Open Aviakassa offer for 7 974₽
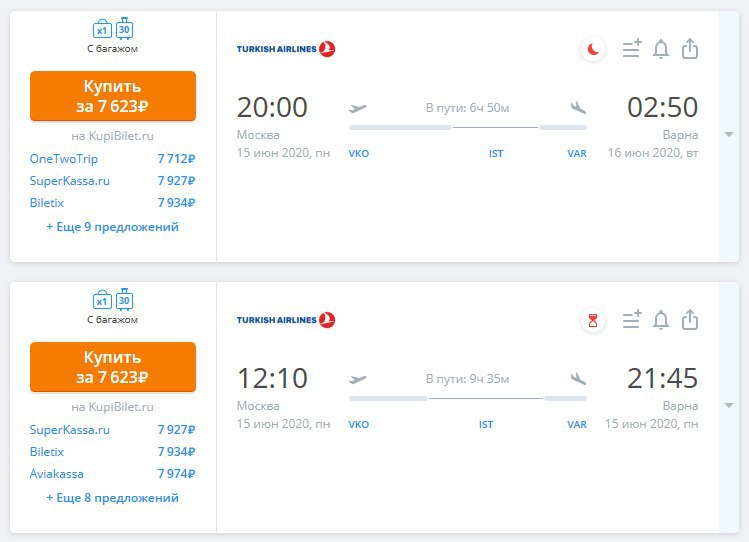This screenshot has height=542, width=749. [112, 474]
